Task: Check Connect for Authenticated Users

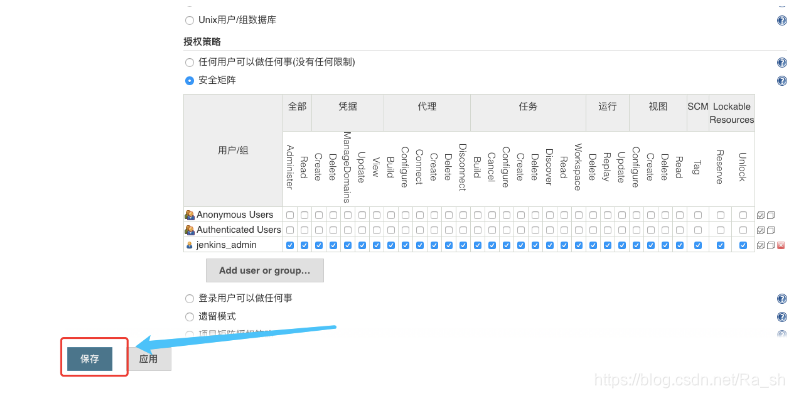Action: point(420,230)
